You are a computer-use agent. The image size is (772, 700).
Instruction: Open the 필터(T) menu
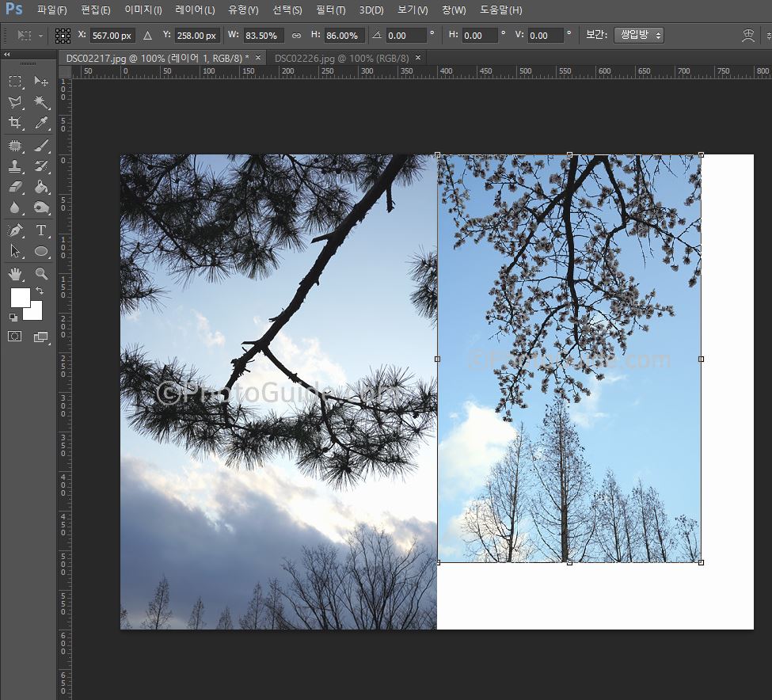pos(330,10)
